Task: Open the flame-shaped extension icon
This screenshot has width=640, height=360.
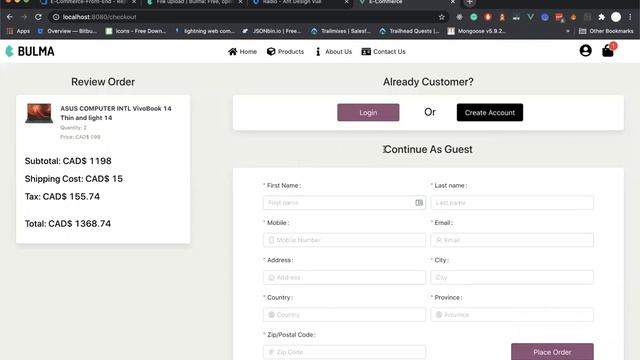Action: [x=573, y=17]
